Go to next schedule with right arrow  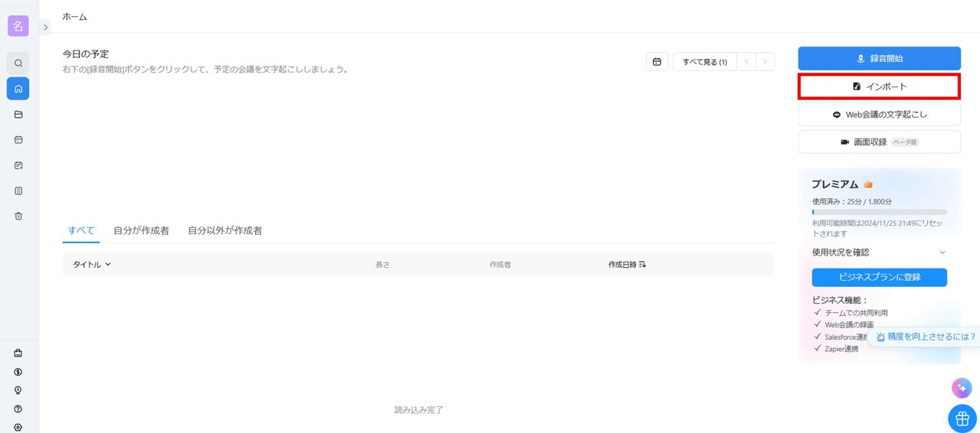(765, 62)
